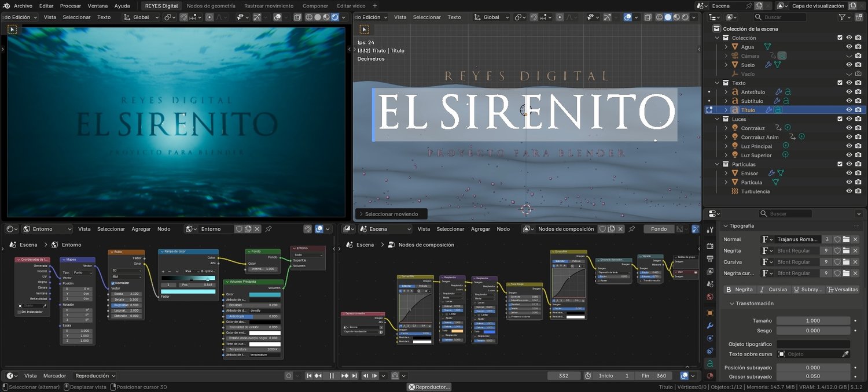The image size is (868, 392).
Task: Uncheck the Texto collection checkbox
Action: tap(840, 83)
